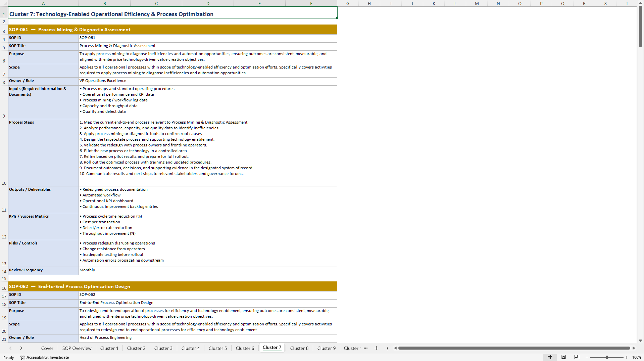Select the 'Process Steps' label cell
The width and height of the screenshot is (644, 361).
click(x=43, y=153)
